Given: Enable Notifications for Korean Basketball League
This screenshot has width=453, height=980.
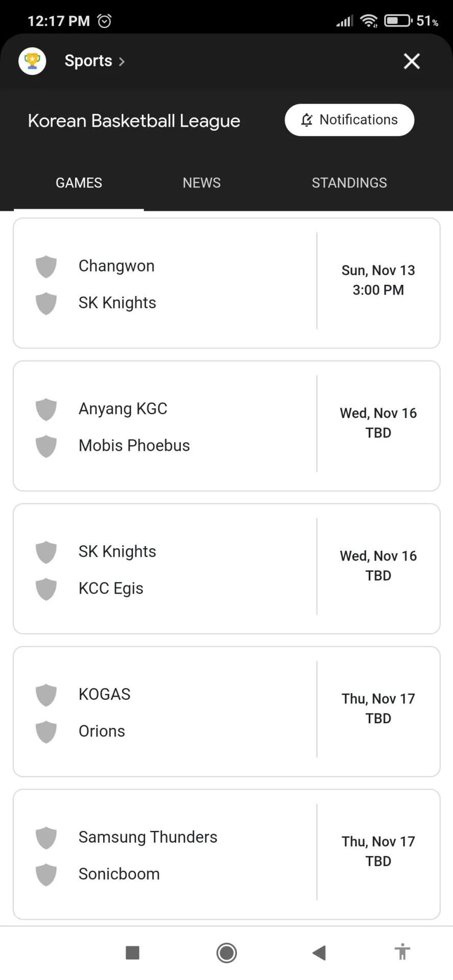Looking at the screenshot, I should click(349, 120).
